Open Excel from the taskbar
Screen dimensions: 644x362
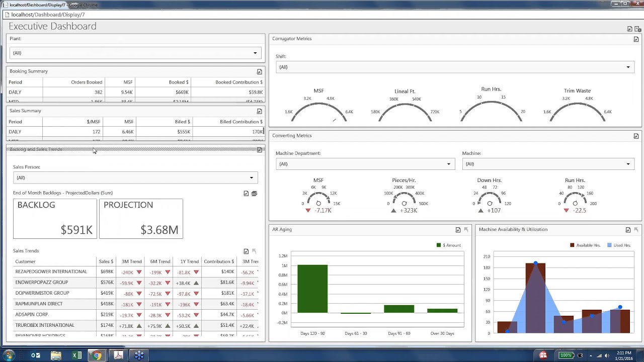tap(77, 355)
